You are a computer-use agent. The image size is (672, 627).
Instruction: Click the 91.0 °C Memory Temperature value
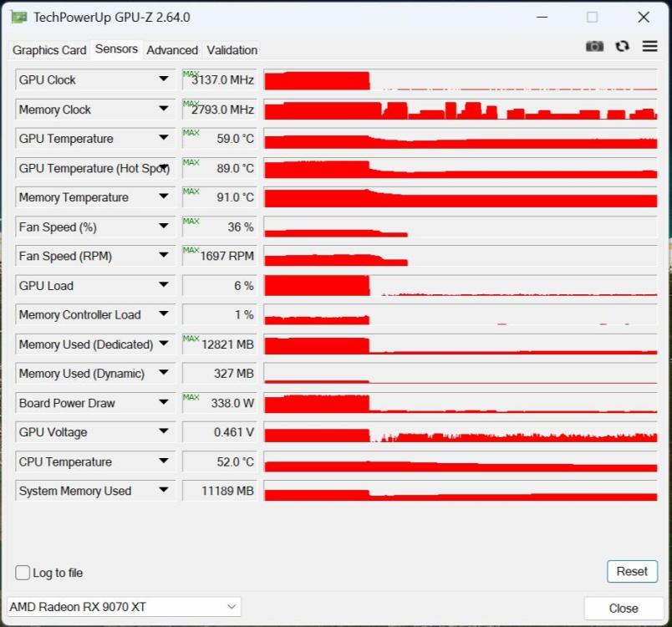tap(220, 197)
